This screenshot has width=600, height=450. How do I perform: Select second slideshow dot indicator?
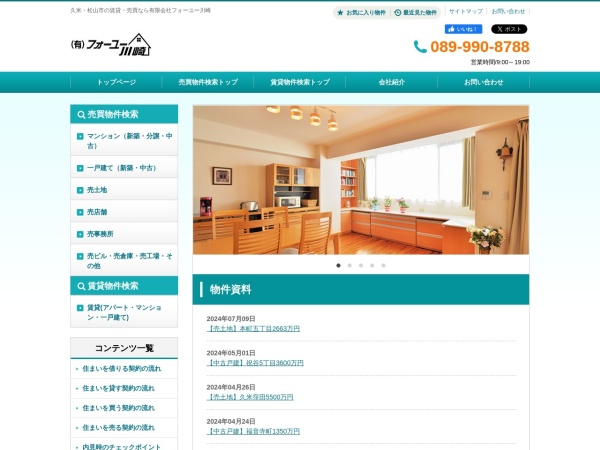[x=349, y=266]
